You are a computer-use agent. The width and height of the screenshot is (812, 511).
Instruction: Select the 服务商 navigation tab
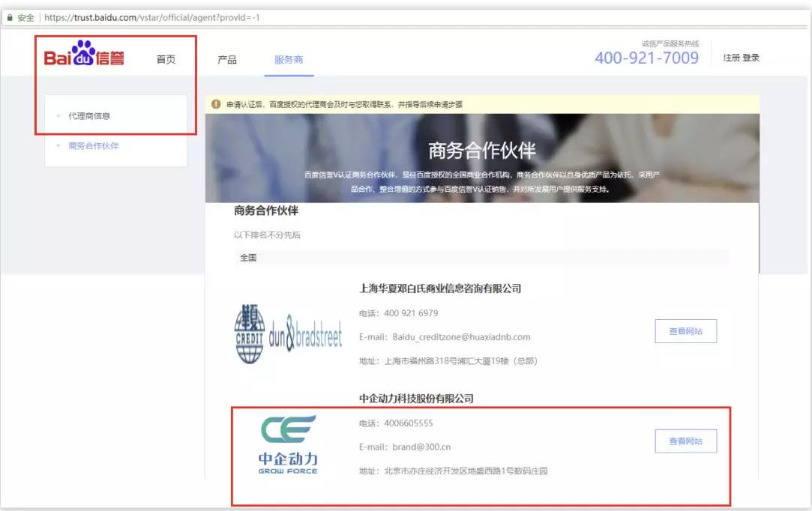[289, 60]
